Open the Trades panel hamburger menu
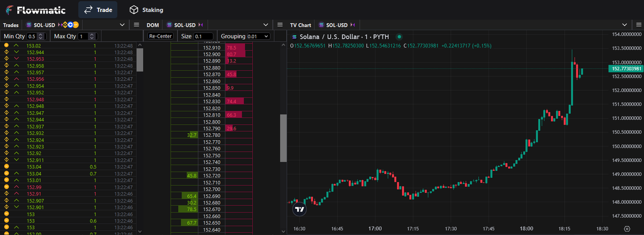Viewport: 644px width, 235px height. (x=136, y=25)
